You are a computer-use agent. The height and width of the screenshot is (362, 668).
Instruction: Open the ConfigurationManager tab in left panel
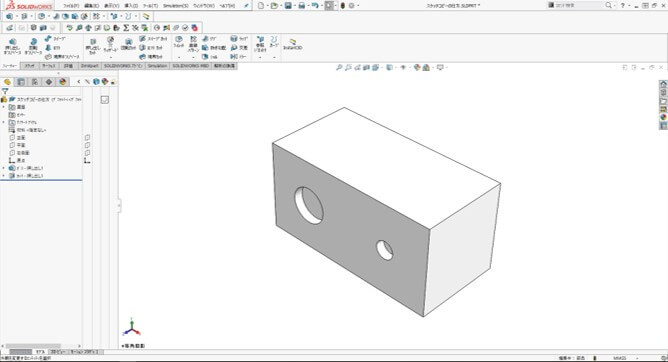35,82
